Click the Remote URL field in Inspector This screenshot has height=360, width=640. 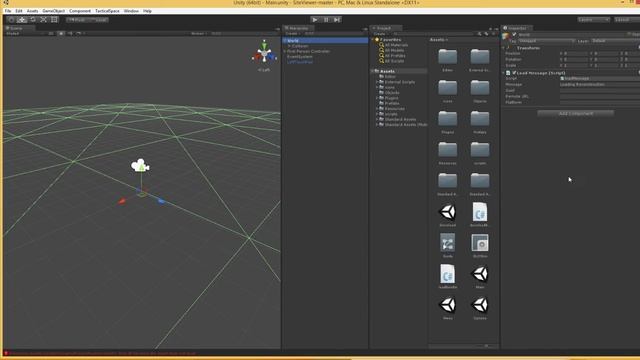[600, 96]
